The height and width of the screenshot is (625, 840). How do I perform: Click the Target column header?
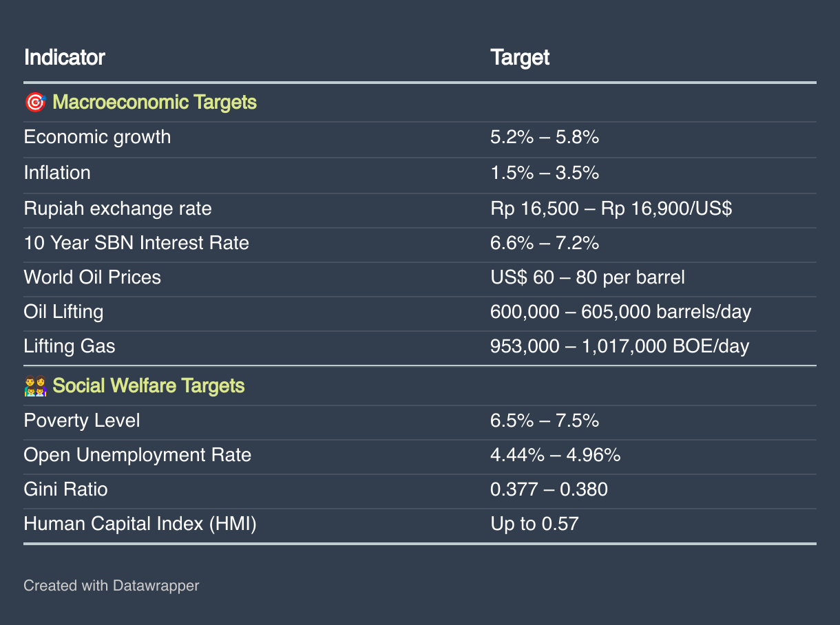click(x=520, y=57)
